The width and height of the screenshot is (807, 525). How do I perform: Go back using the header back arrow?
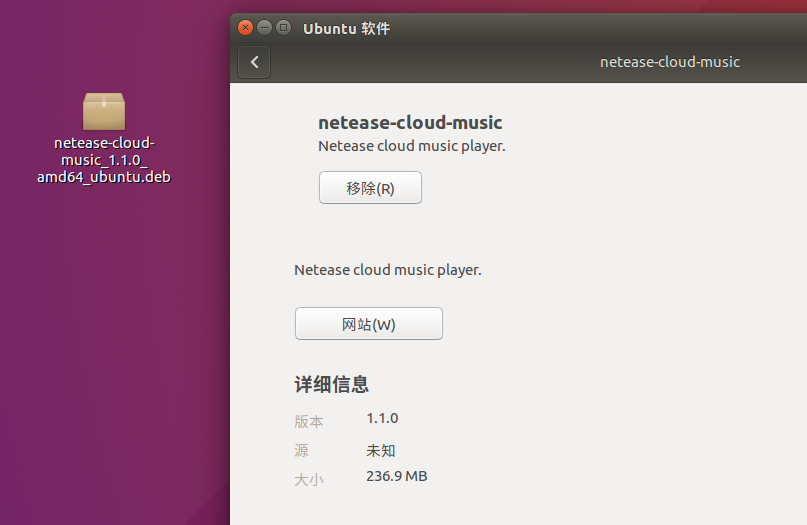(x=254, y=62)
